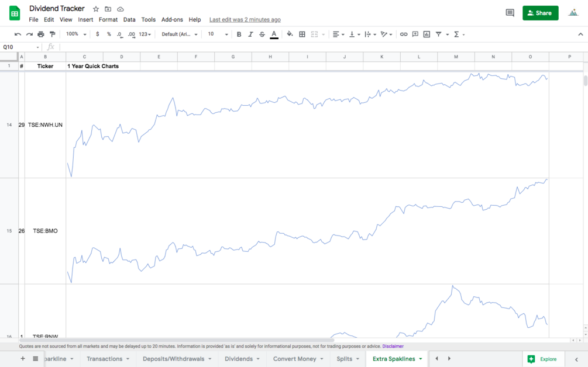The image size is (588, 367).
Task: Open the number format 123 dropdown
Action: (x=145, y=34)
